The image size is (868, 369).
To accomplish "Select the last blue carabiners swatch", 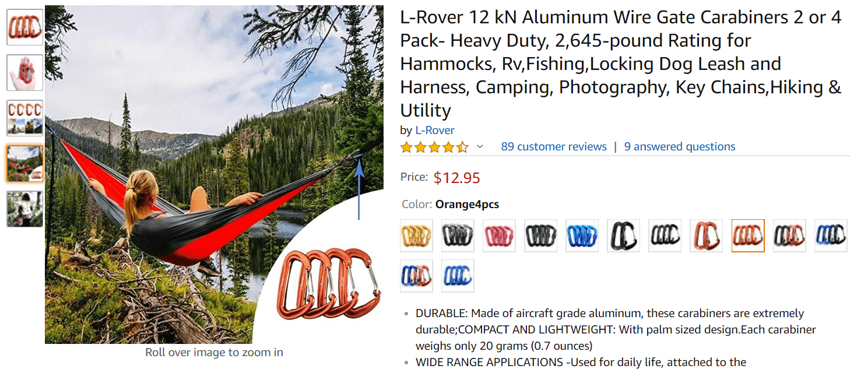I will point(458,276).
